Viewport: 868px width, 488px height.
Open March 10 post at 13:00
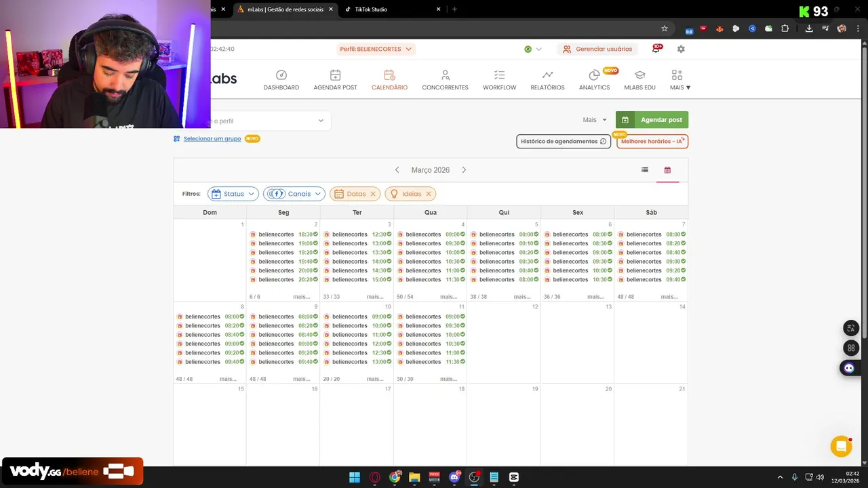(x=357, y=362)
